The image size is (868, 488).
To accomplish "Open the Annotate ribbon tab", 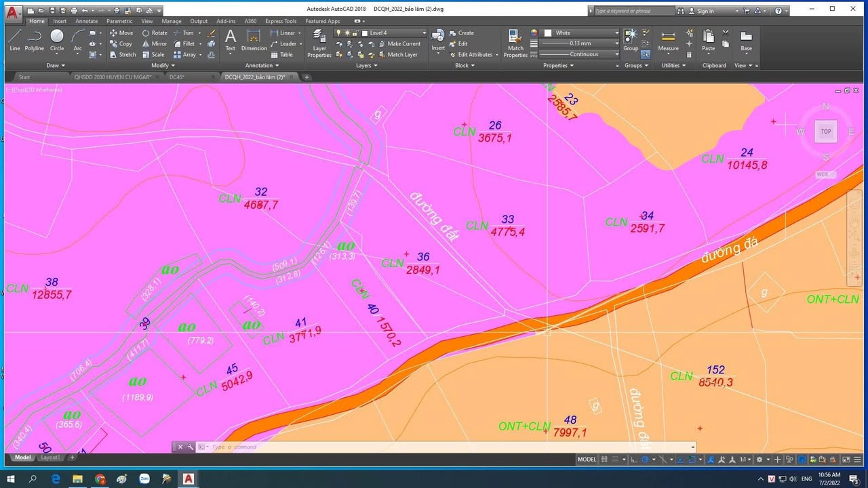I will click(x=86, y=21).
